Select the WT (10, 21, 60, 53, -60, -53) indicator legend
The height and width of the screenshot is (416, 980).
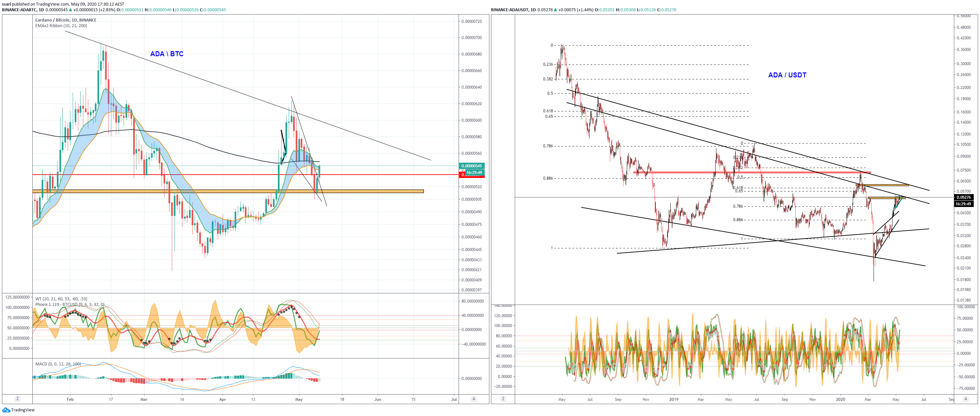61,299
